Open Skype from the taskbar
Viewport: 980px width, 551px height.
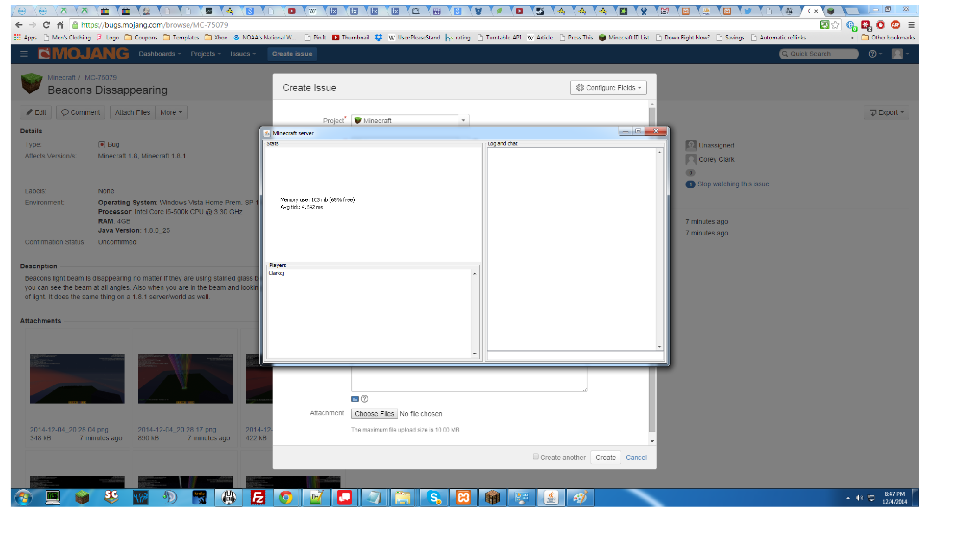pos(434,497)
